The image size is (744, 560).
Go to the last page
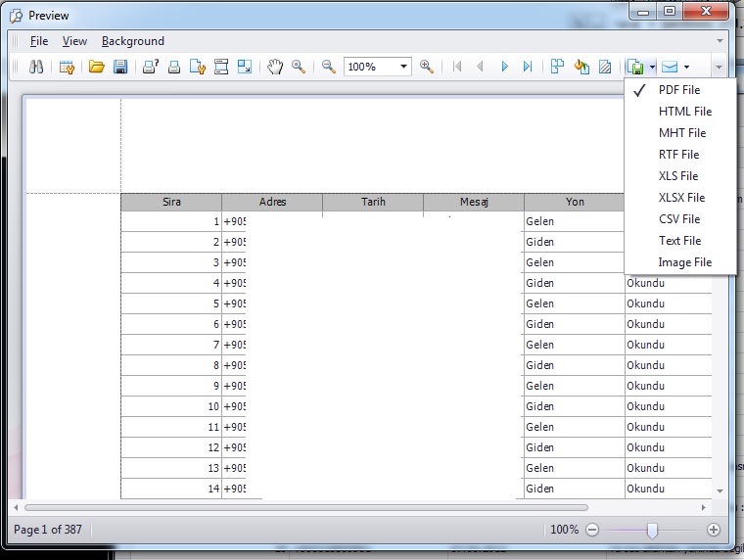pos(528,67)
